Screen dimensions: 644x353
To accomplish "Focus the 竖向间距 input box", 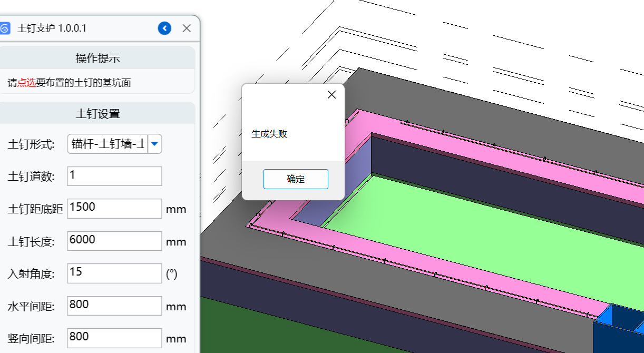I will 114,338.
